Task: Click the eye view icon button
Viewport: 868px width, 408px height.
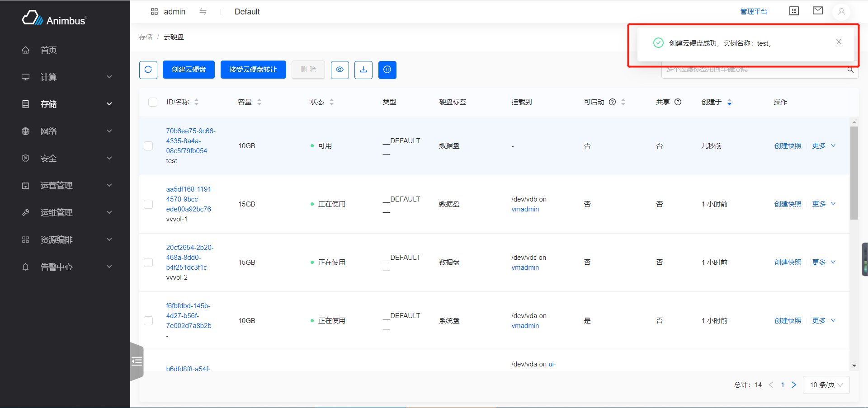Action: [340, 70]
